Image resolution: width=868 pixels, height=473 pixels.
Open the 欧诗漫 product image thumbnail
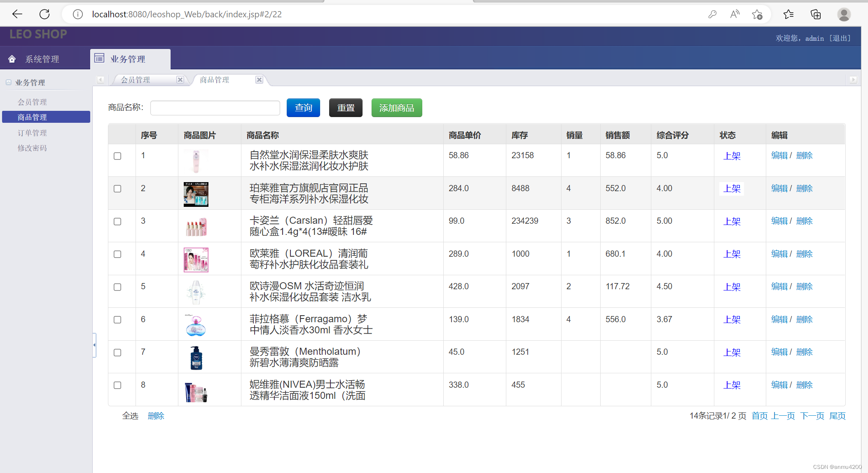[196, 292]
